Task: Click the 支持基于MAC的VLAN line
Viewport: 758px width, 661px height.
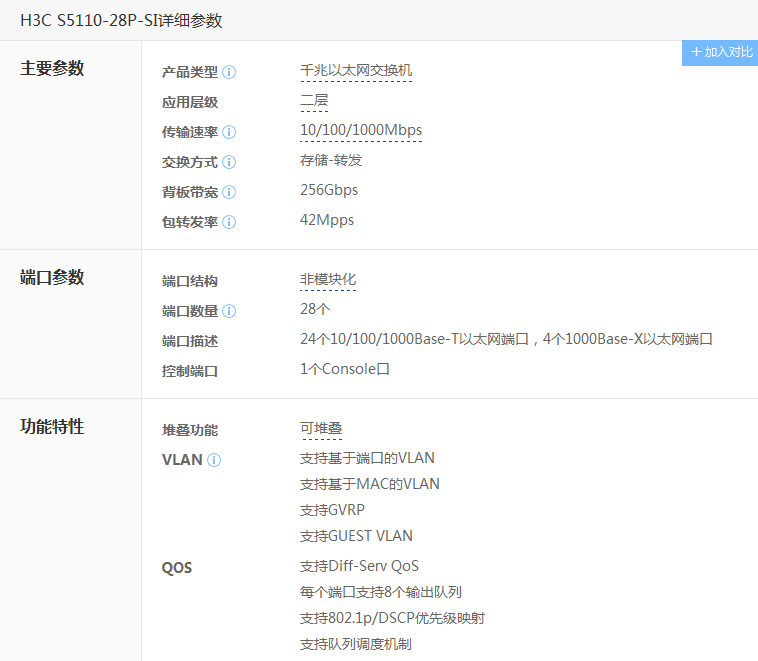Action: tap(370, 484)
